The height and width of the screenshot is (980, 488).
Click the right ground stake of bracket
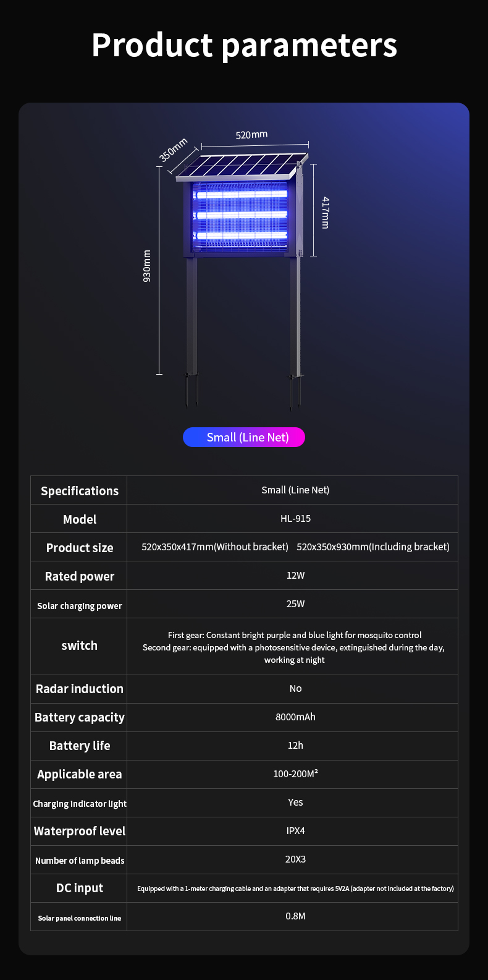click(x=295, y=391)
